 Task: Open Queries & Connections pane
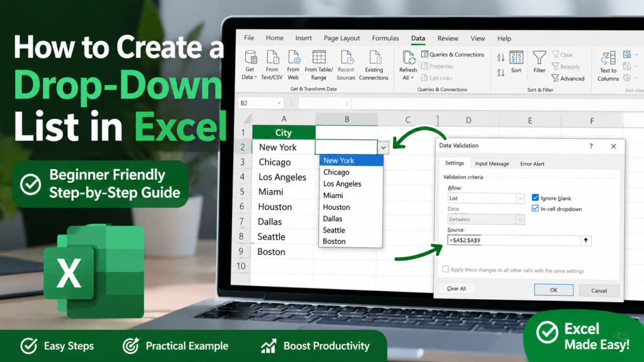click(453, 54)
